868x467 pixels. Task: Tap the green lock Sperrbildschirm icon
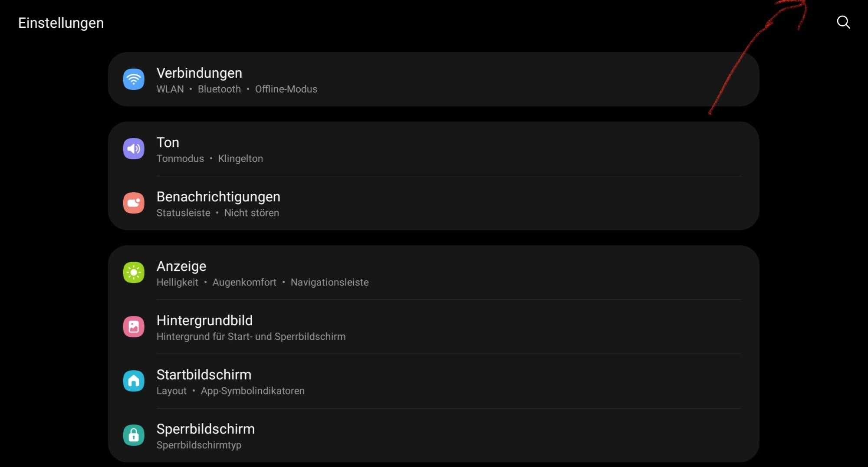coord(134,435)
